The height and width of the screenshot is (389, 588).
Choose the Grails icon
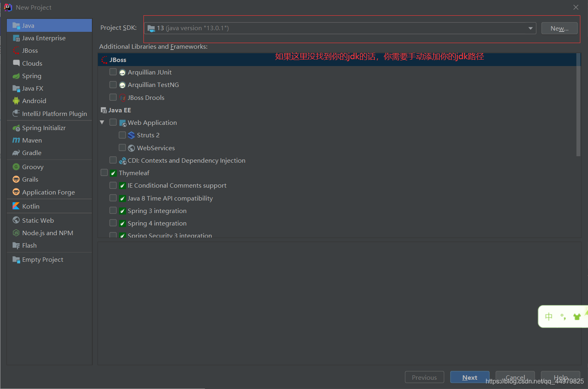click(16, 179)
